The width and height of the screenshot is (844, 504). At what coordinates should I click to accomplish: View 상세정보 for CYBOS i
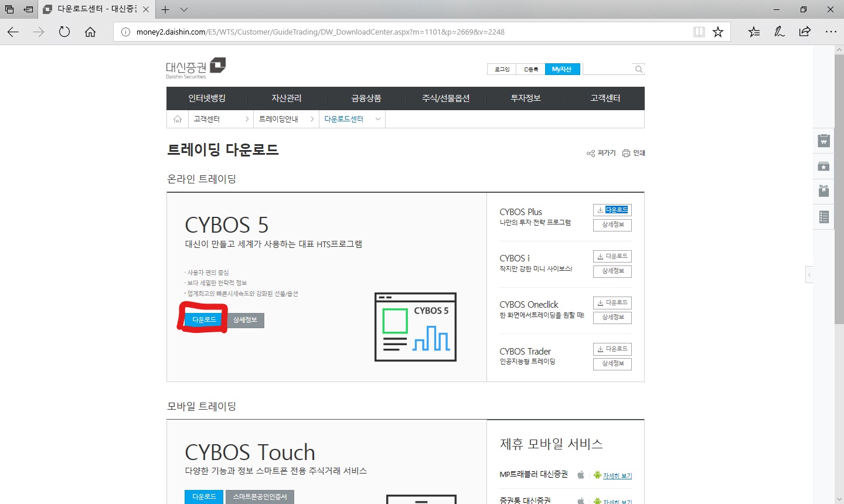click(x=612, y=271)
